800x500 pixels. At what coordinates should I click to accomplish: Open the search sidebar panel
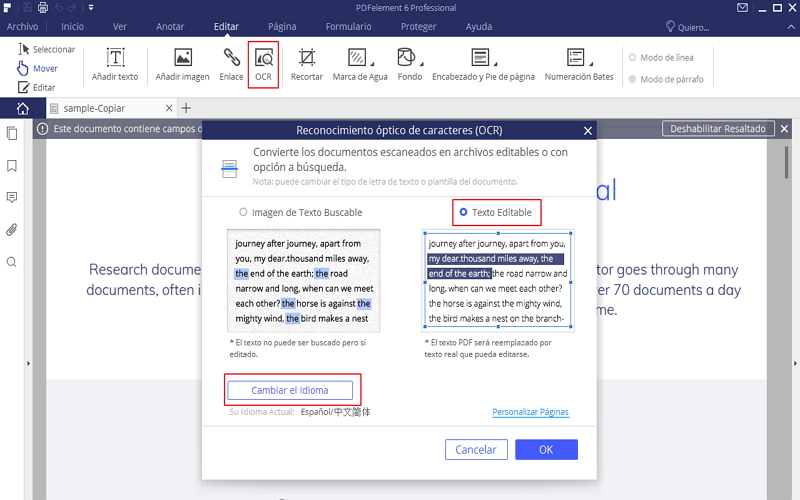click(12, 262)
